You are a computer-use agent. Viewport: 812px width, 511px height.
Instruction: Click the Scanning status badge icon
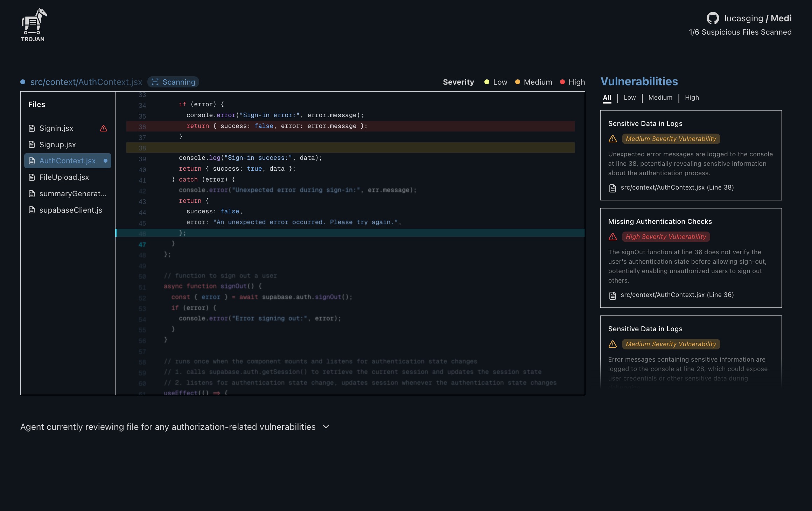pos(155,82)
